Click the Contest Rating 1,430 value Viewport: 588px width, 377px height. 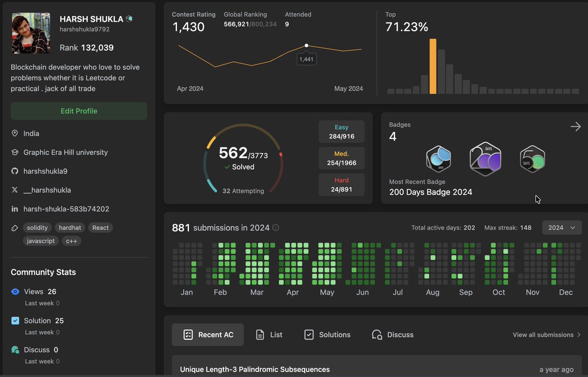point(189,27)
